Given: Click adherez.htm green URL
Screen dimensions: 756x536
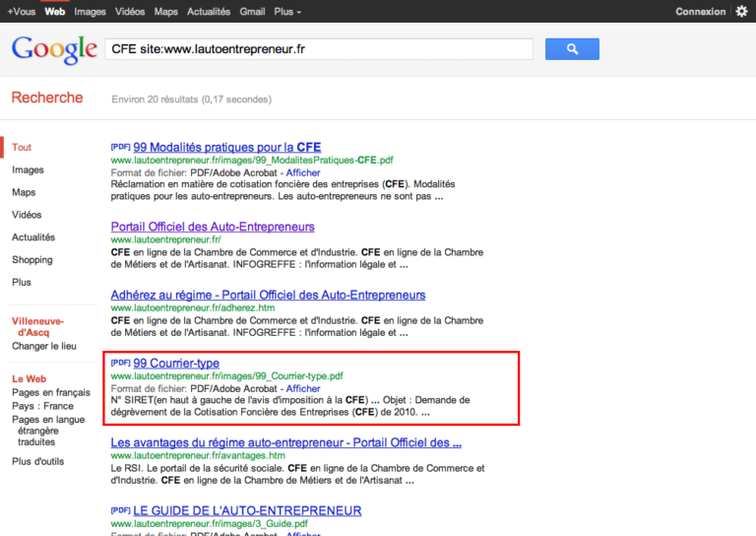Looking at the screenshot, I should tap(193, 307).
